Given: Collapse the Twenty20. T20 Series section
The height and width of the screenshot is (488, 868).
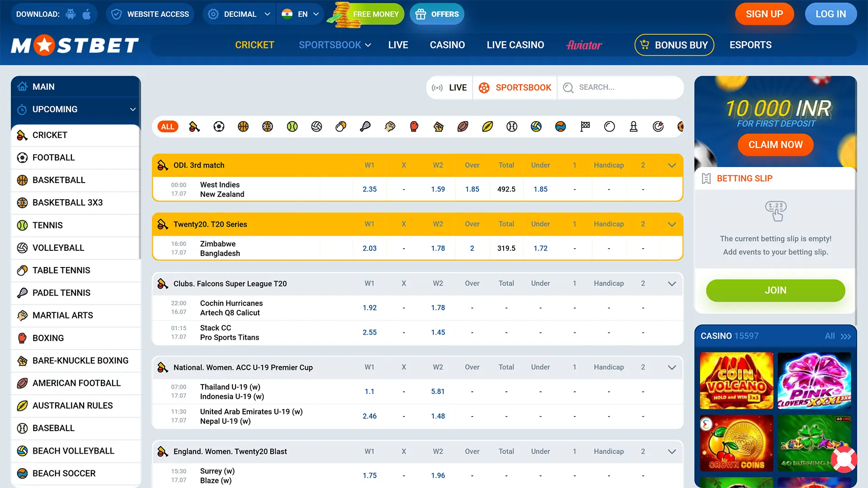Looking at the screenshot, I should [672, 225].
